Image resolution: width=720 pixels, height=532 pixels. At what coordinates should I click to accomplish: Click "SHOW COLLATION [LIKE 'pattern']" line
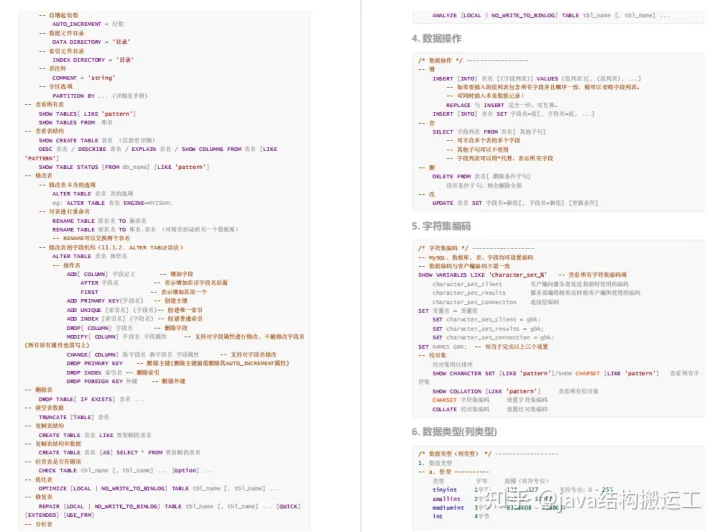click(515, 392)
